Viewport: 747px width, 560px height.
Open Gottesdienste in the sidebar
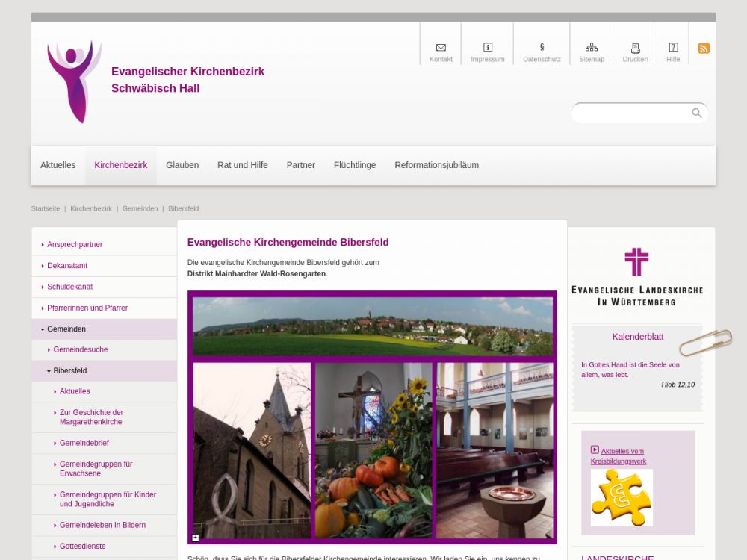click(82, 547)
